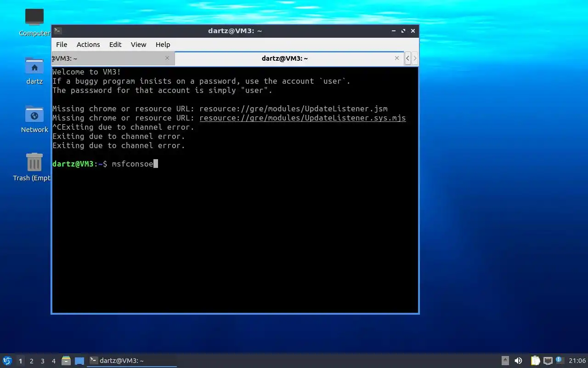Maximize the terminal window
The image size is (588, 368).
tap(403, 31)
